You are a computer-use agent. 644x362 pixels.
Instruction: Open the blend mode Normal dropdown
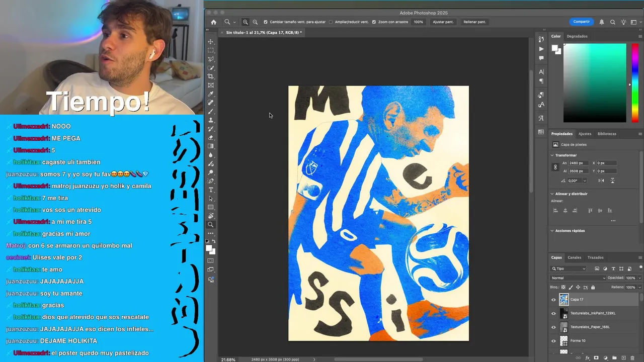579,278
